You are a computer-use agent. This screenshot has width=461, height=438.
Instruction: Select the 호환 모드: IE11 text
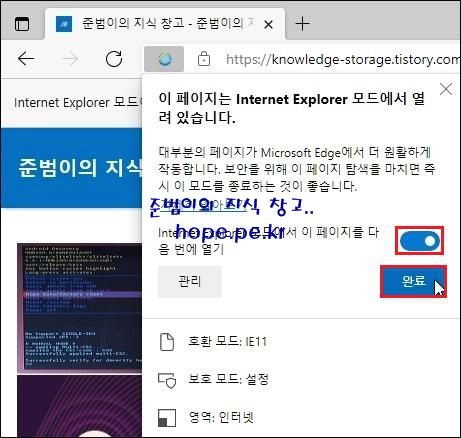tap(228, 342)
